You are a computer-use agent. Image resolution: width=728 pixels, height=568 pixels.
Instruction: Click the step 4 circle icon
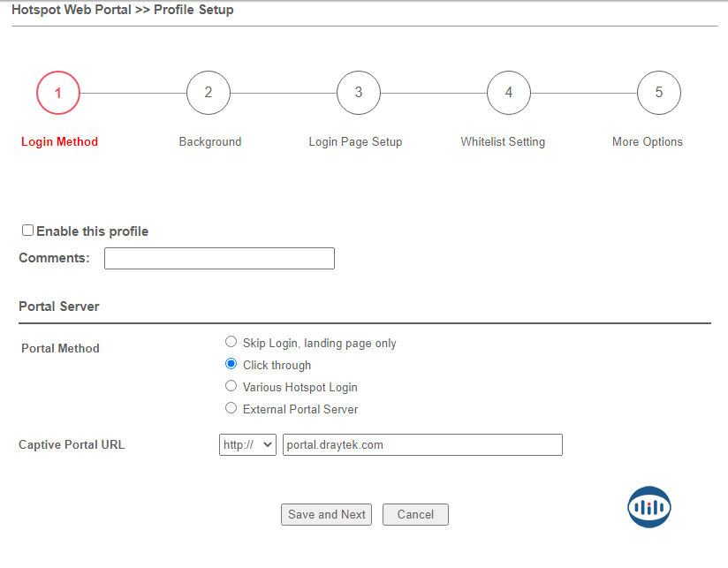pos(509,93)
